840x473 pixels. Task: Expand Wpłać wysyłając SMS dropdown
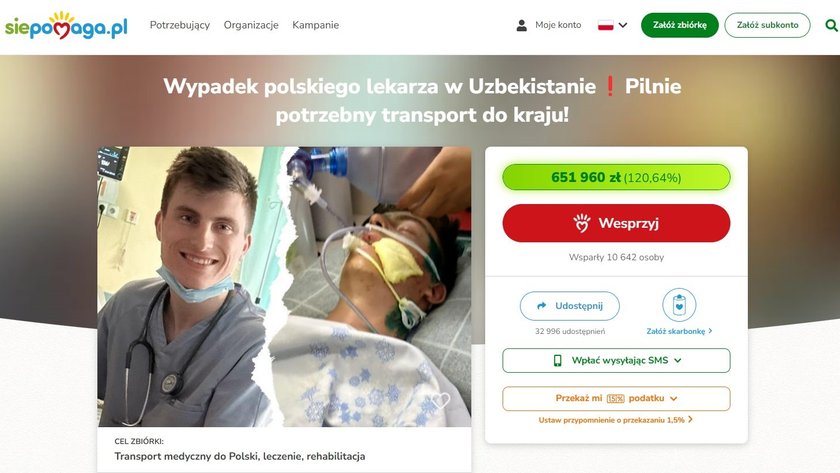point(616,361)
